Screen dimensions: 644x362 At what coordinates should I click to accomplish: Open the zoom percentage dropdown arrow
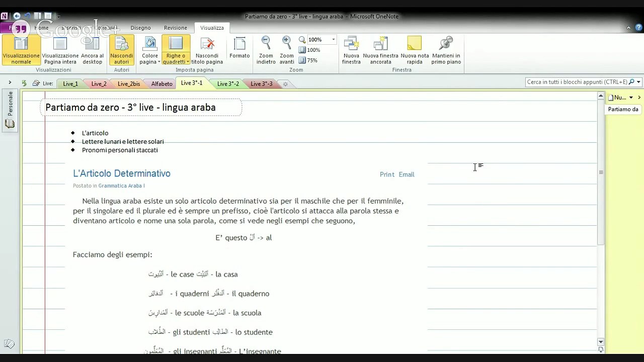[x=333, y=40]
